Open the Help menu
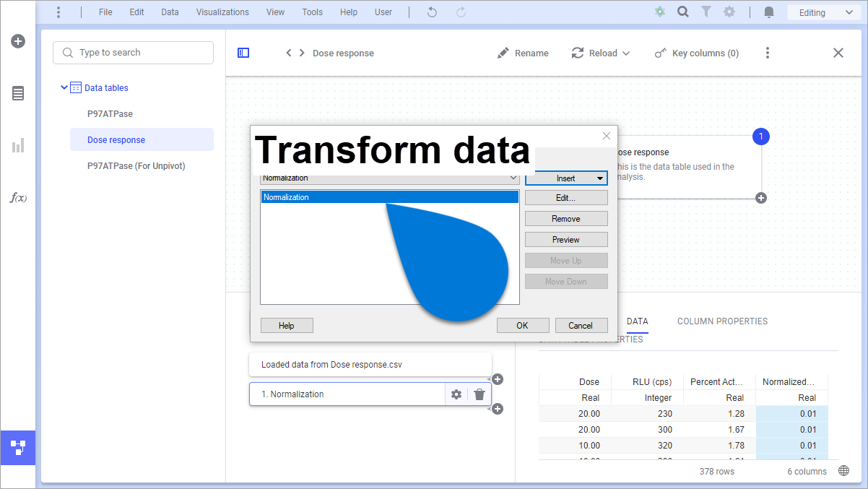Screen dimensions: 868x489 click(349, 12)
